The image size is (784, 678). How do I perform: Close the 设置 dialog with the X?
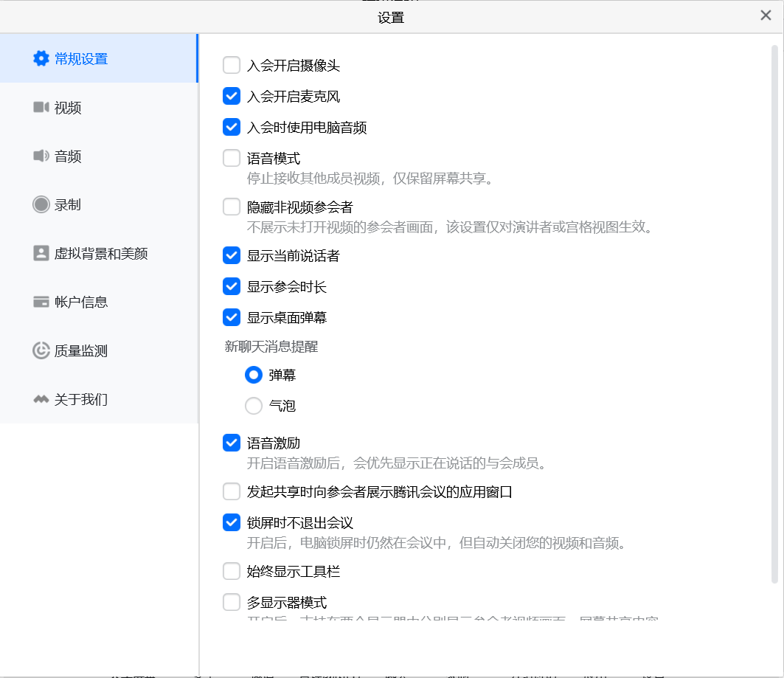(766, 15)
